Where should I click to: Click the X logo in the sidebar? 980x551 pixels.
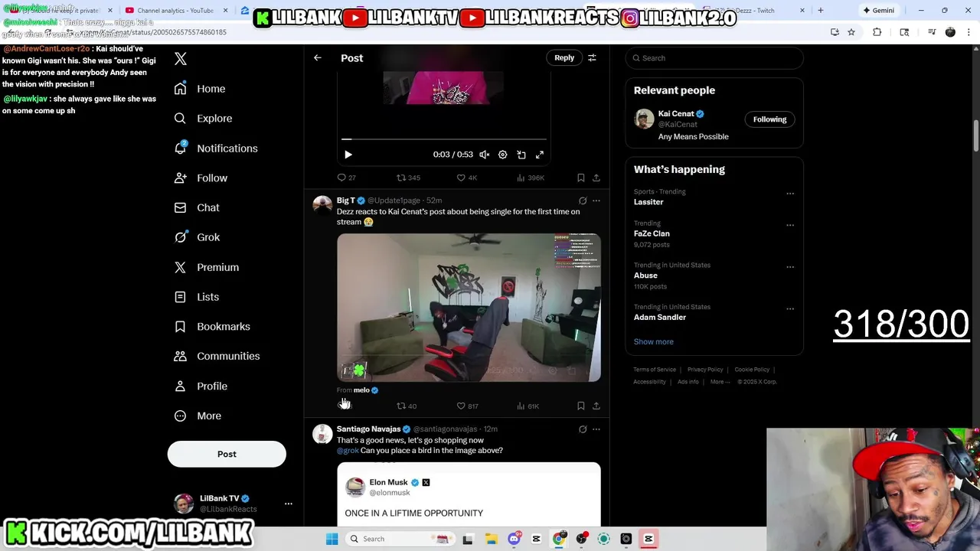coord(181,59)
